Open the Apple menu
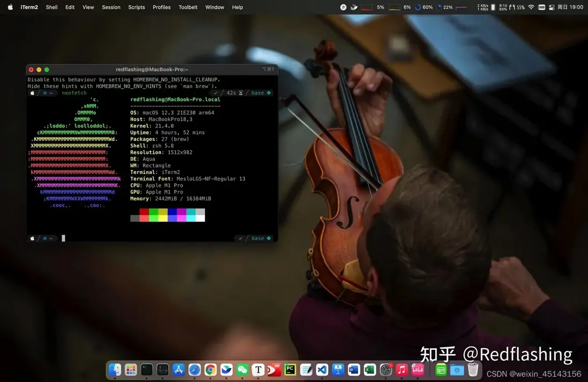Image resolution: width=588 pixels, height=382 pixels. pyautogui.click(x=10, y=7)
